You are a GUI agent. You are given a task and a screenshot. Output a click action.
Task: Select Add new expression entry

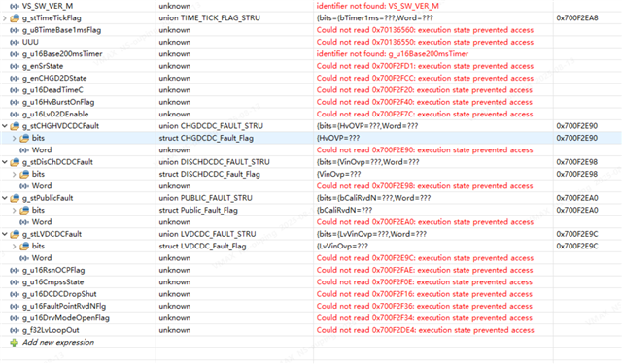pos(58,343)
